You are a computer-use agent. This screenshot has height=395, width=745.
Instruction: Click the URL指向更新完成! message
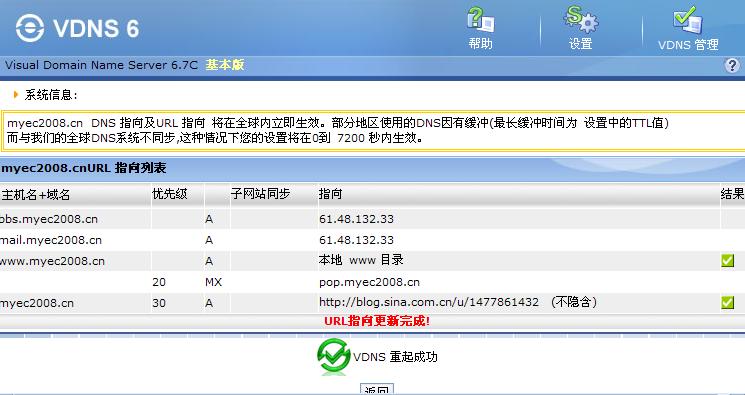pos(377,321)
